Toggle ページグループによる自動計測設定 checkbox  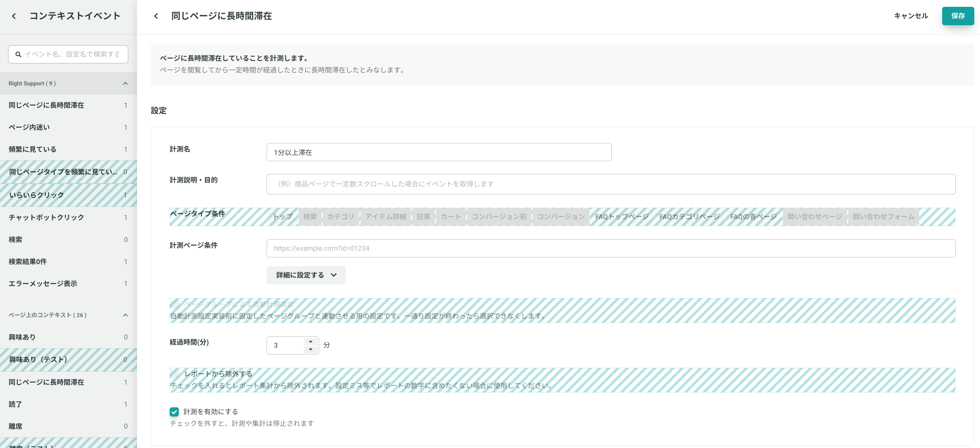[x=175, y=304]
